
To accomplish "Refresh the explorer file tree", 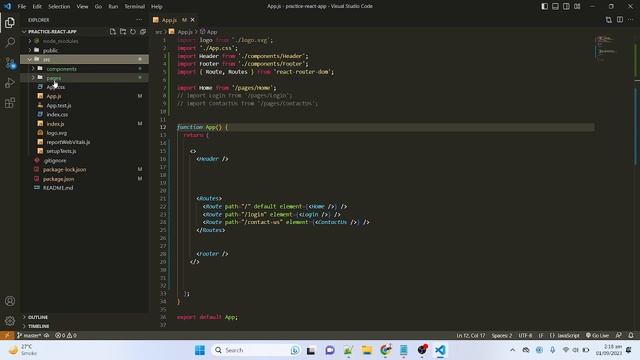I will pos(133,31).
